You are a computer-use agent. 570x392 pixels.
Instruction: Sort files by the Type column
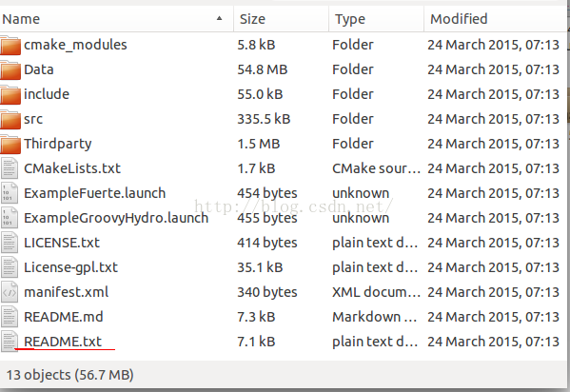click(376, 19)
